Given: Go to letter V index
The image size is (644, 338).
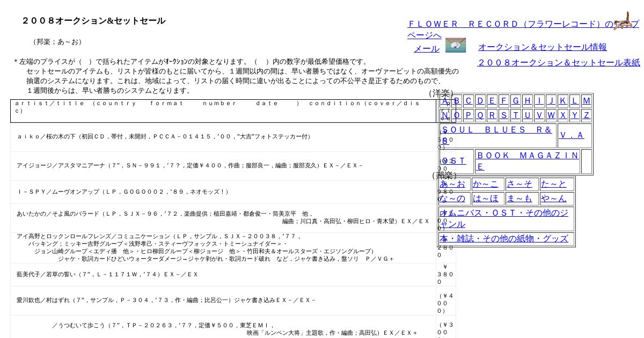Looking at the screenshot, I should (x=539, y=115).
